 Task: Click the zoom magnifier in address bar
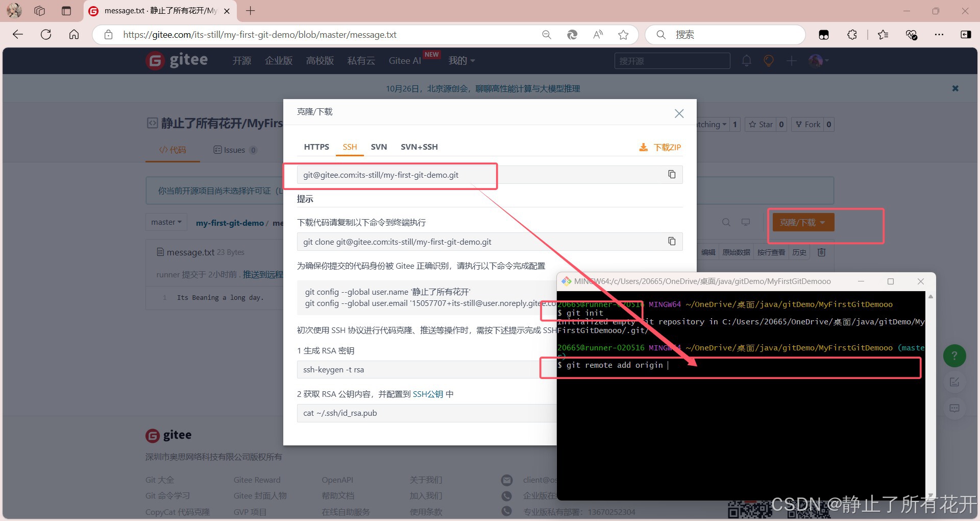click(547, 34)
